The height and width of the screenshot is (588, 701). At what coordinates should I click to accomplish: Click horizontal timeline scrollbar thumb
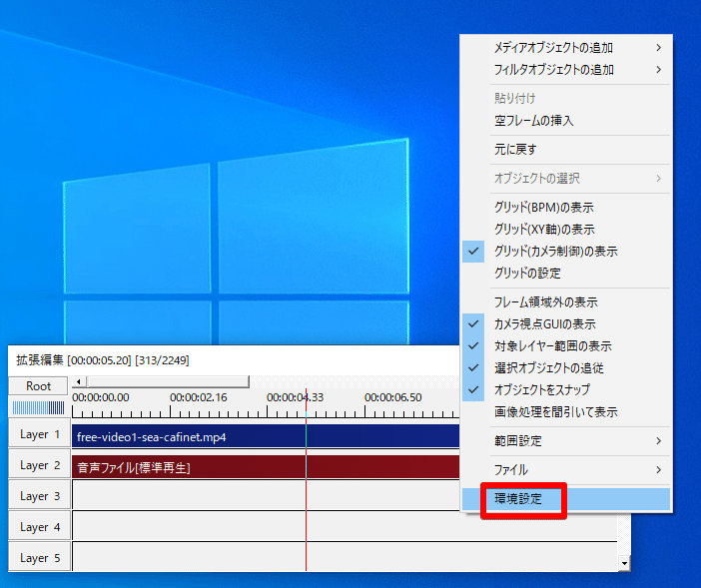168,381
